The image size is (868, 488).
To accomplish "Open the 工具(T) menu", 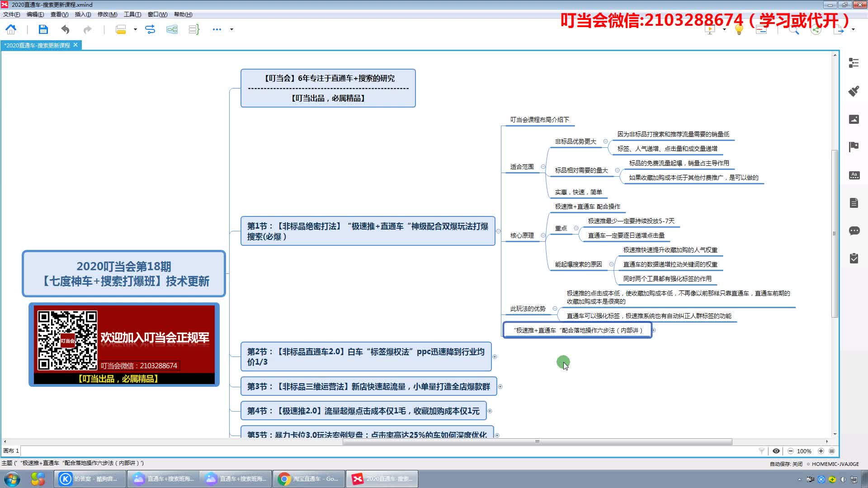I will [x=132, y=14].
